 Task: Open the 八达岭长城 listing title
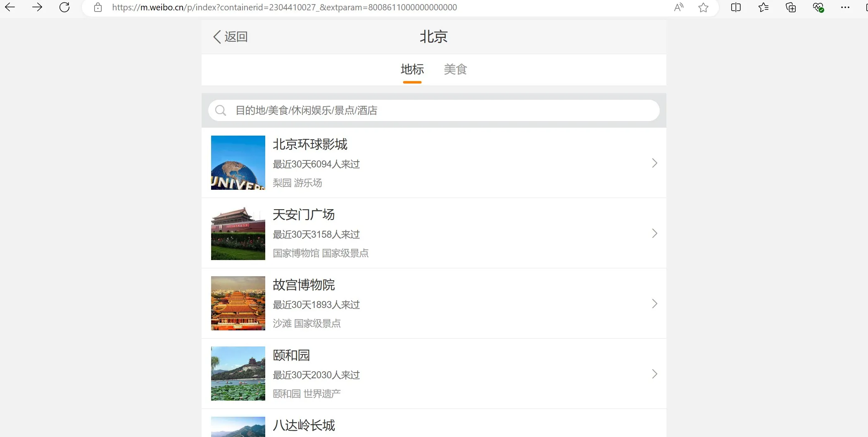click(x=304, y=425)
